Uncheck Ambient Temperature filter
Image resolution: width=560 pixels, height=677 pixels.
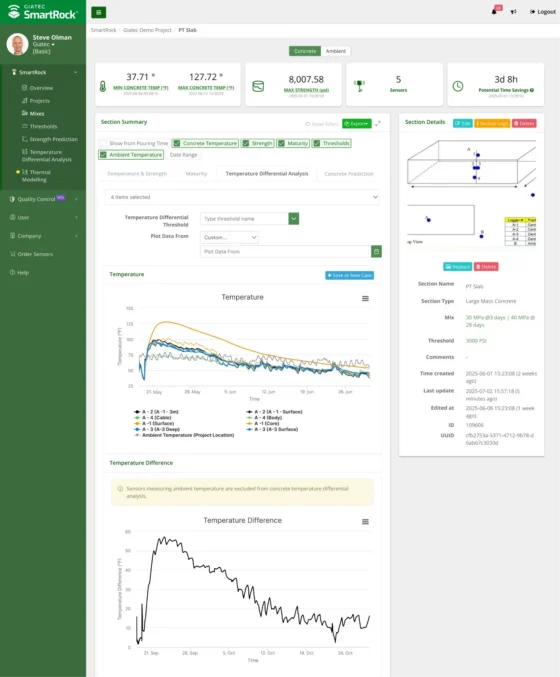coord(103,155)
